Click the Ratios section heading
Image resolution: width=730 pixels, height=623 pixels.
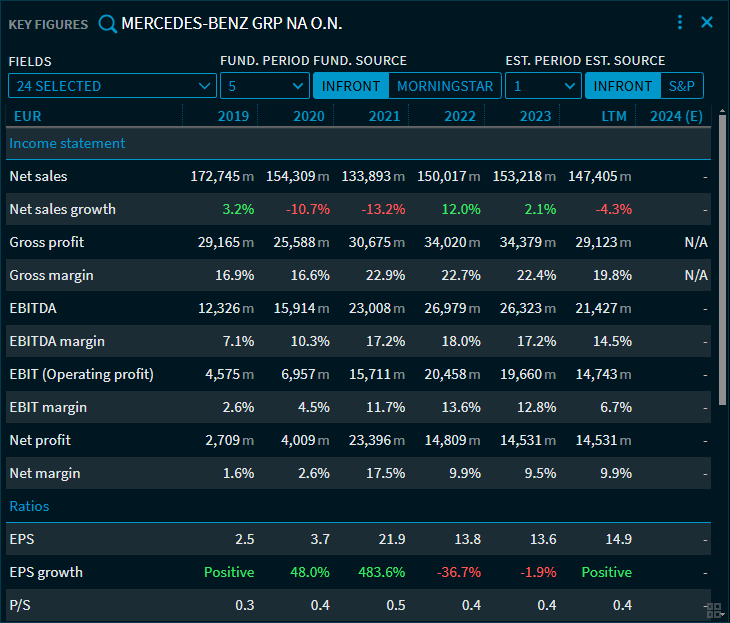29,506
